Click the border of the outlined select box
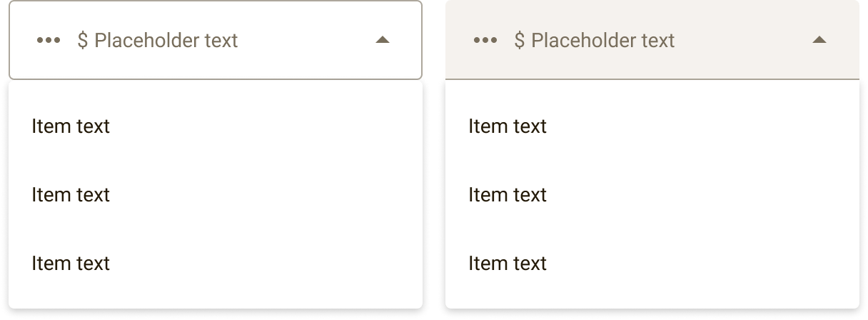 coord(216,1)
